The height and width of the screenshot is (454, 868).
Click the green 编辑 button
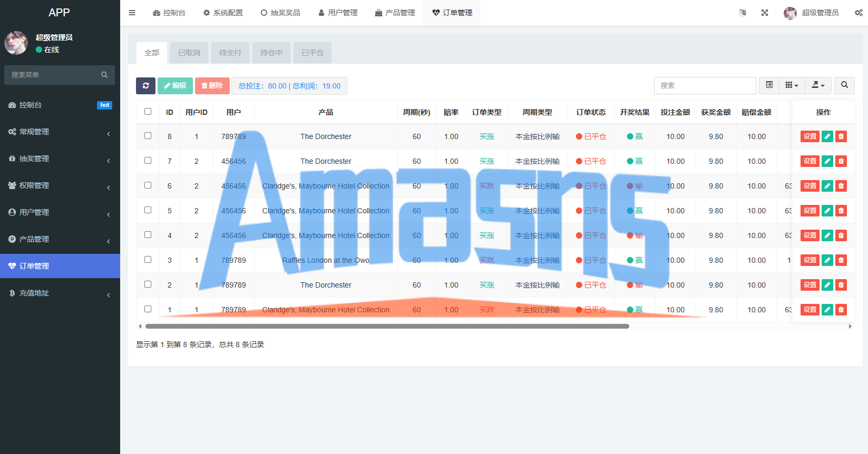[175, 85]
